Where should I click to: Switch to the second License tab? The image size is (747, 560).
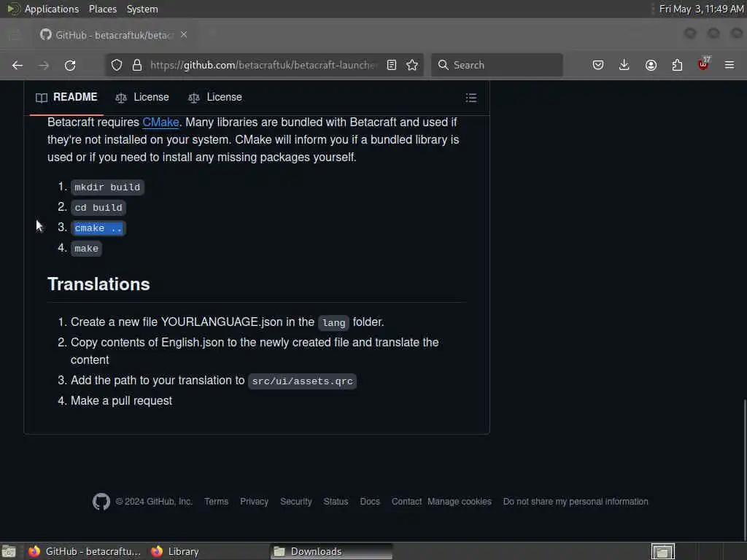215,98
